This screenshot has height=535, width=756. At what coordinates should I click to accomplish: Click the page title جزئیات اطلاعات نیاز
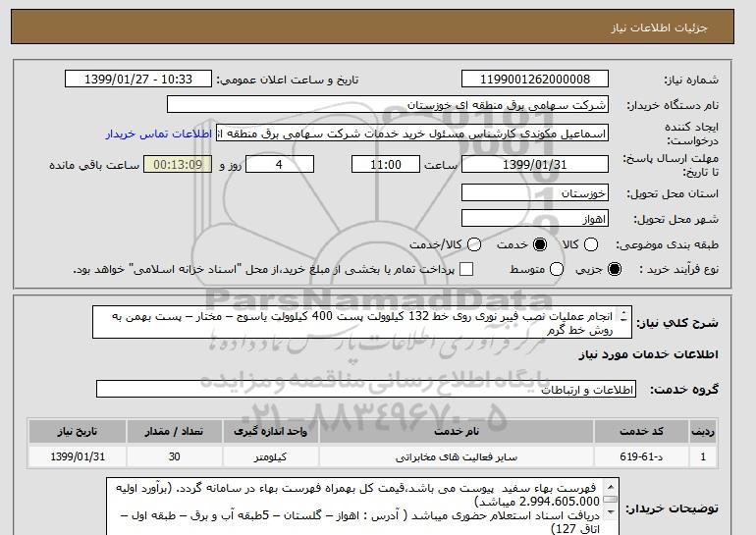coord(659,27)
